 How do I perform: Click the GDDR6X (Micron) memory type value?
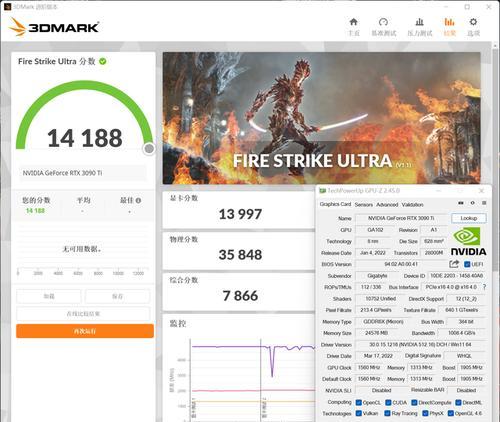point(383,322)
